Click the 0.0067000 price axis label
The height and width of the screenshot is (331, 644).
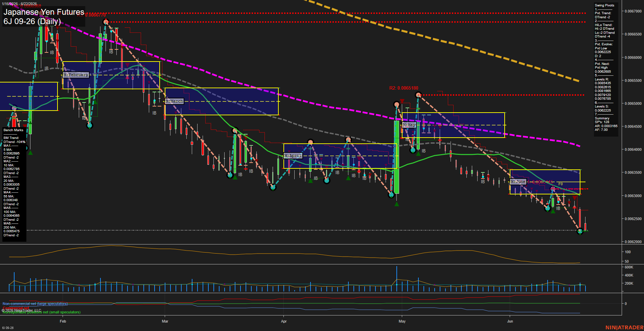(x=633, y=11)
